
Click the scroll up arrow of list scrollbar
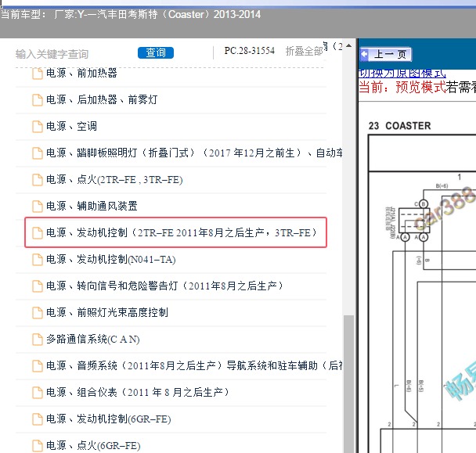(349, 46)
